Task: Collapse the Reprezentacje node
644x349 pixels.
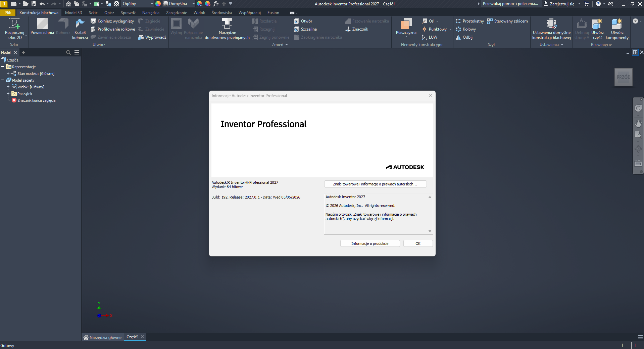Action: 3,67
